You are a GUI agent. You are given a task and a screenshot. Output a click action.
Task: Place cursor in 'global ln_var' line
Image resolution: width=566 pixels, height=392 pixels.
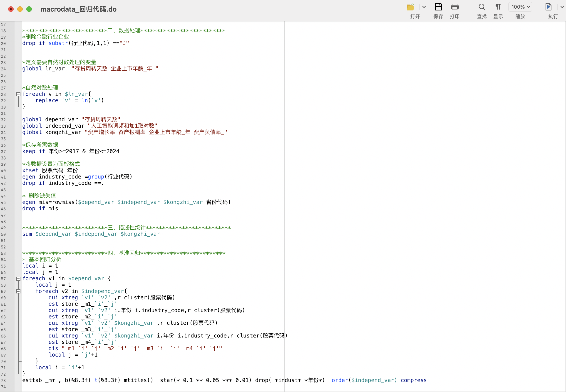[90, 69]
